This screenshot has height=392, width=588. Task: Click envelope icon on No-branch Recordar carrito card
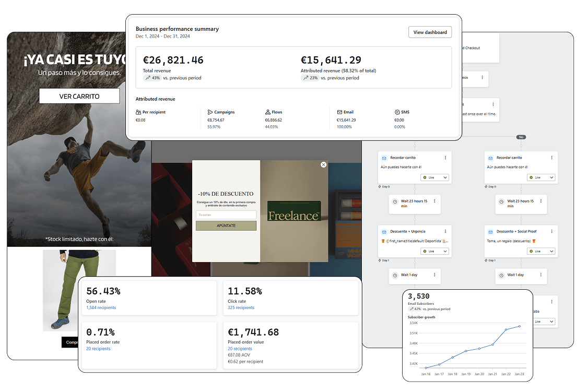tap(490, 158)
